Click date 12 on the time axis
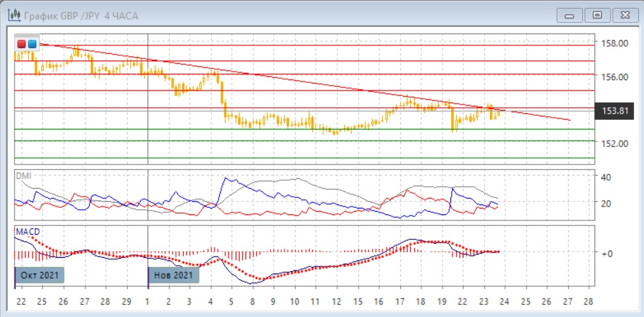The height and width of the screenshot is (317, 644). coord(336,301)
